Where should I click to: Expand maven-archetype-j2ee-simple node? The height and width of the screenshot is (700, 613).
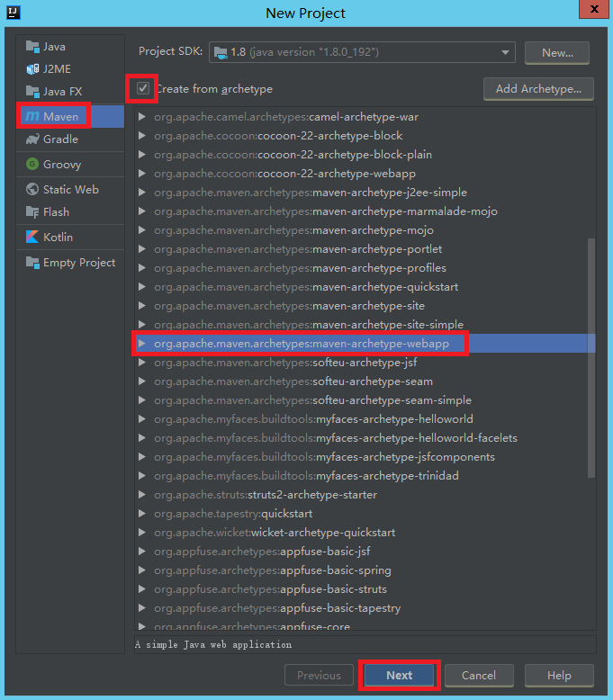(142, 193)
